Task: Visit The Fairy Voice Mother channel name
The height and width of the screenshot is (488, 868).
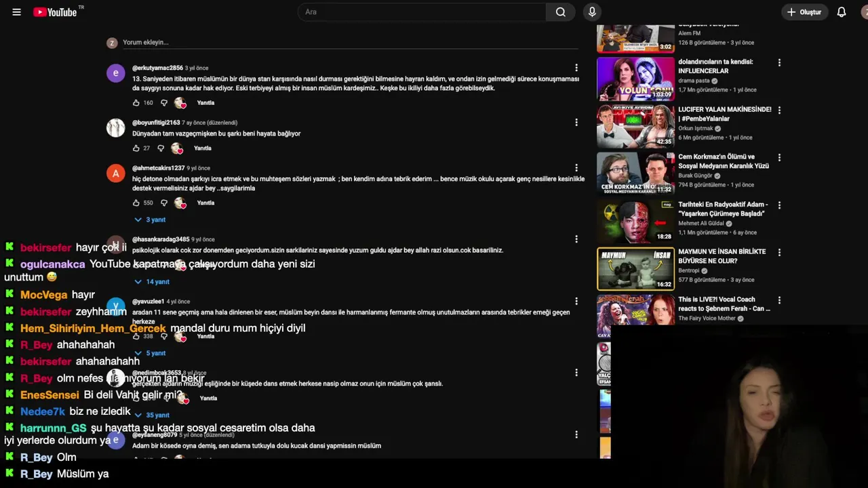Action: 707,318
